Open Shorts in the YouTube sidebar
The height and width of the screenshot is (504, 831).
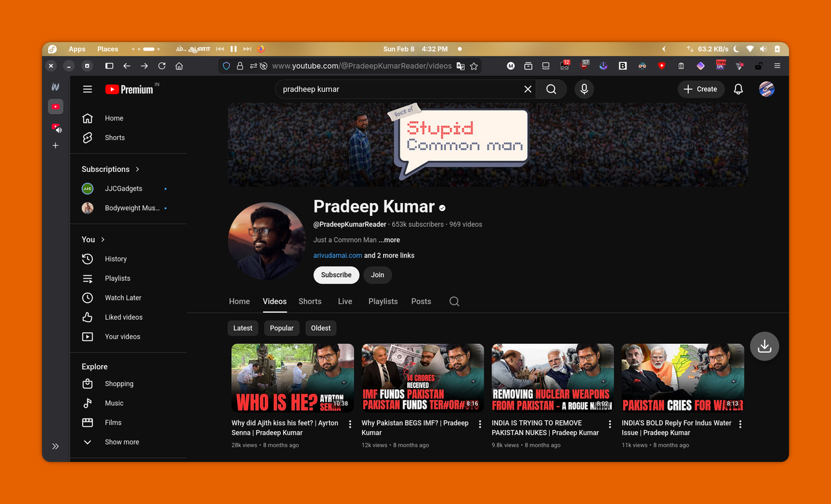click(129, 138)
